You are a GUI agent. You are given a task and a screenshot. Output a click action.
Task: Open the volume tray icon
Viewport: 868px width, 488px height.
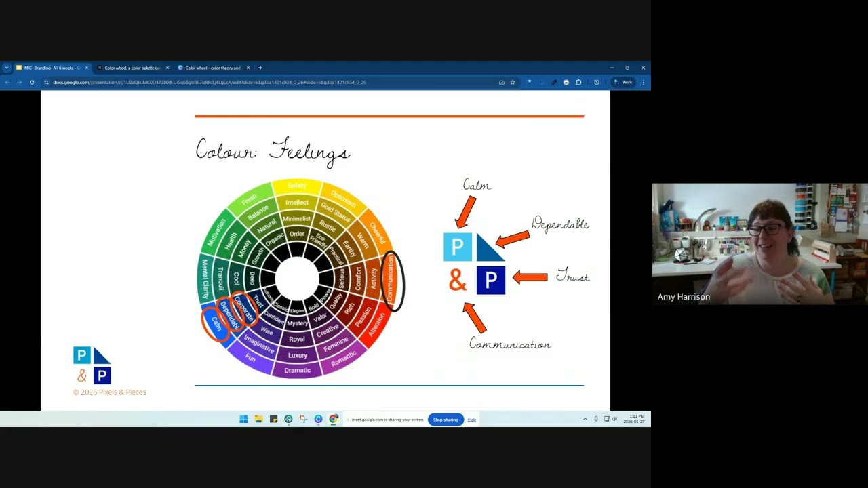click(614, 419)
